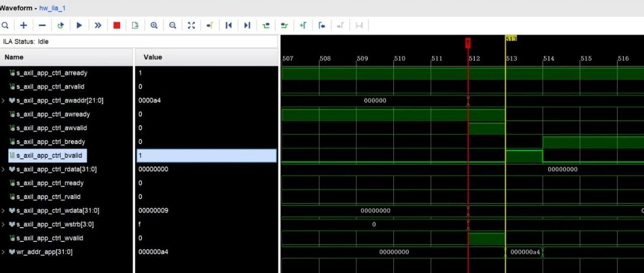This screenshot has height=273, width=644.
Task: Select signal s_axil_app_ctrl_awready
Action: [53, 114]
